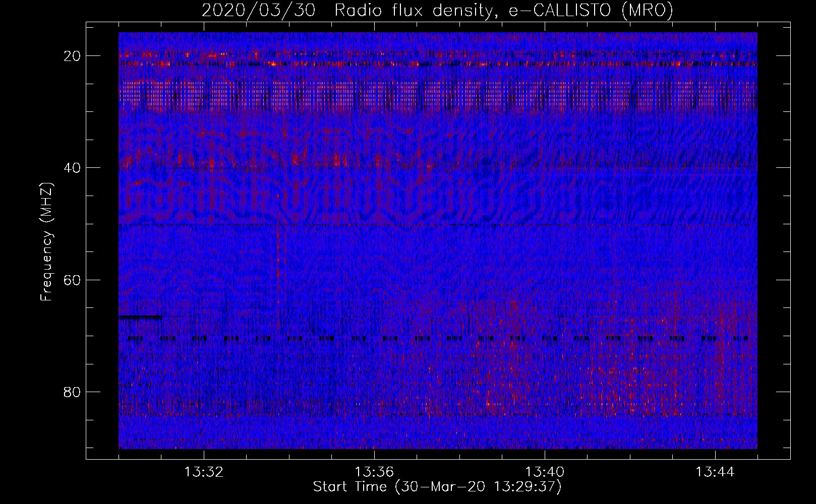Click the 13:44 time tick label
The width and height of the screenshot is (816, 504).
pos(715,472)
